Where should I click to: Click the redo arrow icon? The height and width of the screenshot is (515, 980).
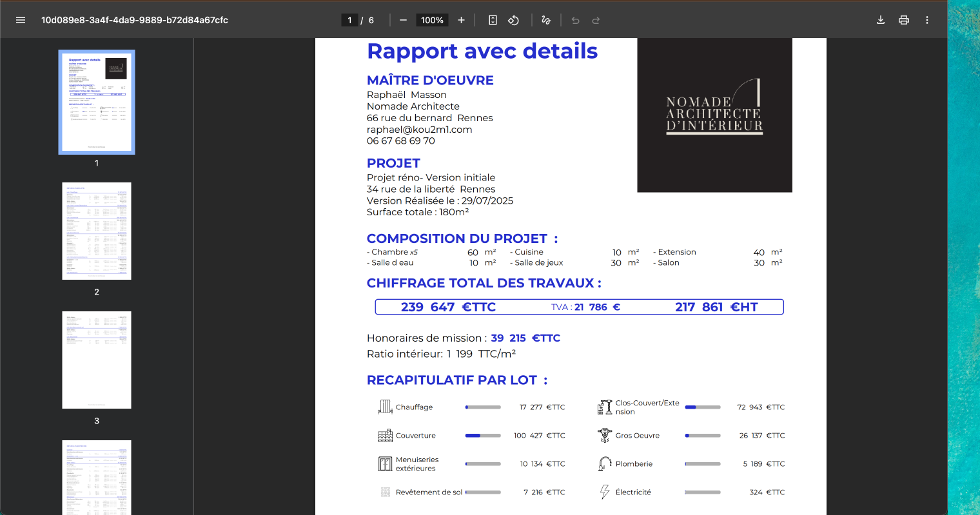point(596,20)
